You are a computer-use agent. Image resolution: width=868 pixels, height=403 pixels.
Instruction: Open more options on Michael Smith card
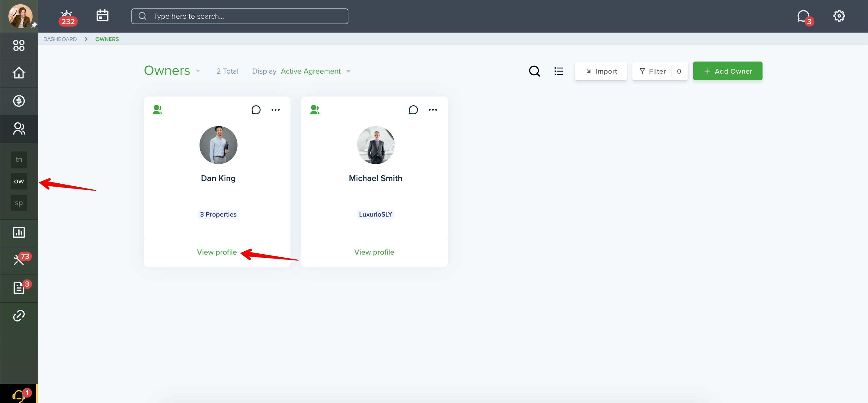click(433, 110)
